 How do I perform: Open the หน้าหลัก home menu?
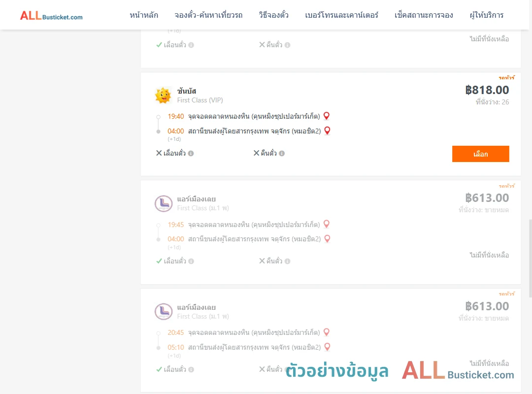[144, 15]
